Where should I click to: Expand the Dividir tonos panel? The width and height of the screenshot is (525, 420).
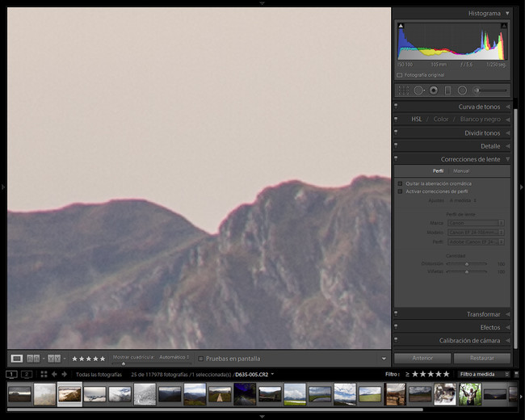click(x=508, y=133)
